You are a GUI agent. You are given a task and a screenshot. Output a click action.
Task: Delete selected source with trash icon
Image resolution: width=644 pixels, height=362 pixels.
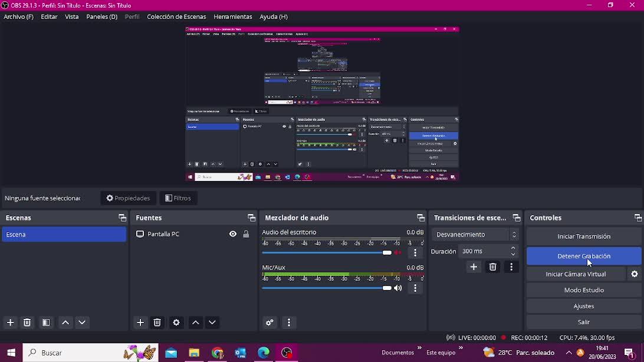tap(157, 322)
